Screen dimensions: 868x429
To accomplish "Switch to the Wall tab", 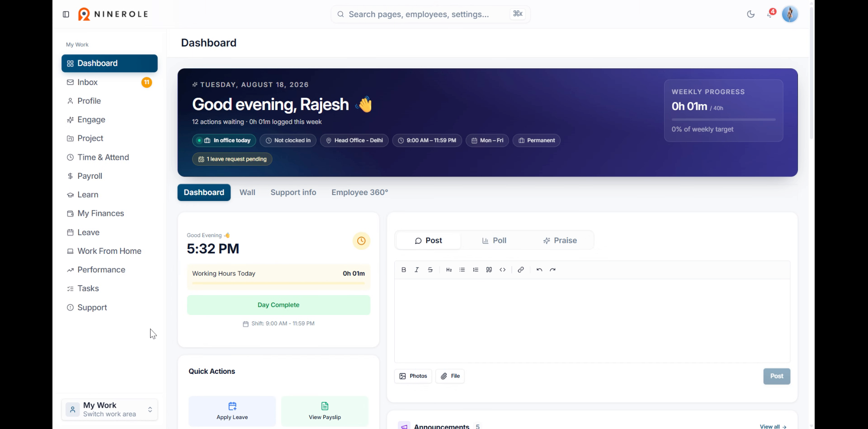I will 247,192.
